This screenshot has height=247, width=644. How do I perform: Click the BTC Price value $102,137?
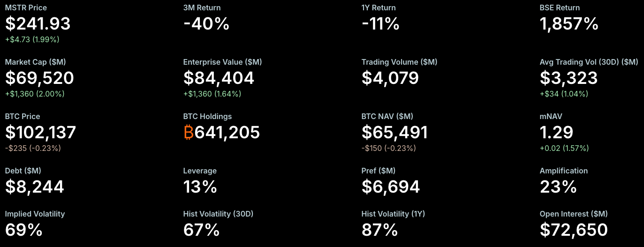[x=40, y=133]
